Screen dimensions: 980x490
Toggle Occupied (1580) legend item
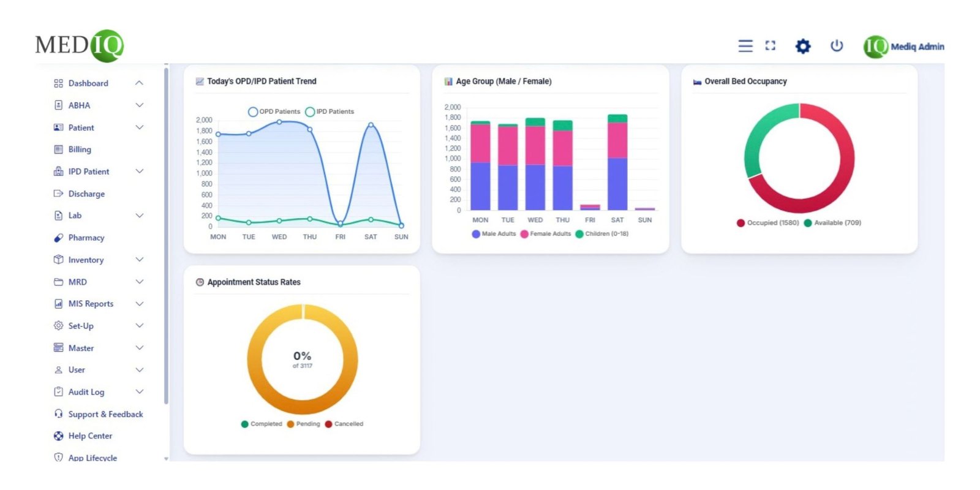[768, 223]
